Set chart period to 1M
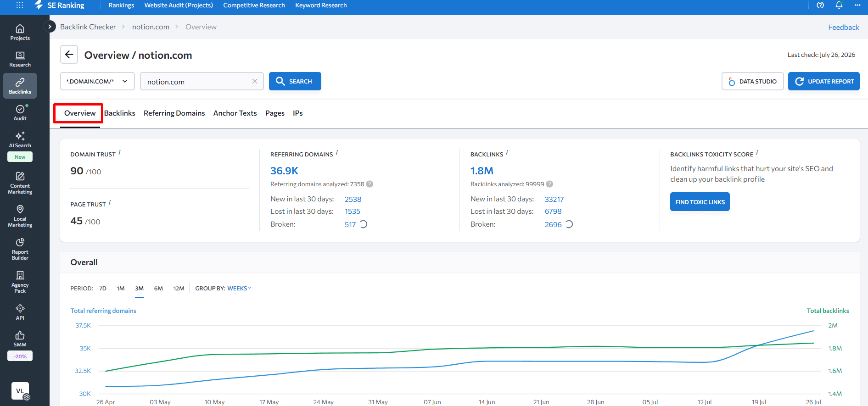This screenshot has height=406, width=868. click(121, 288)
